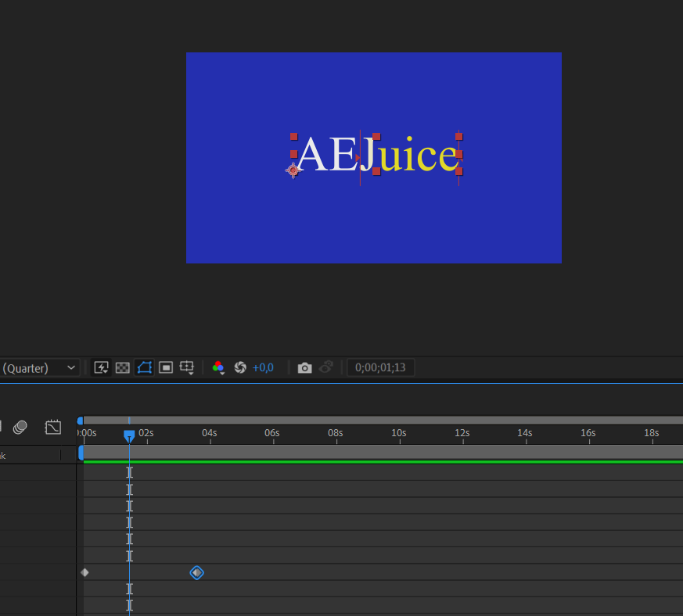
Task: Open the Graph Editor icon
Action: click(52, 427)
